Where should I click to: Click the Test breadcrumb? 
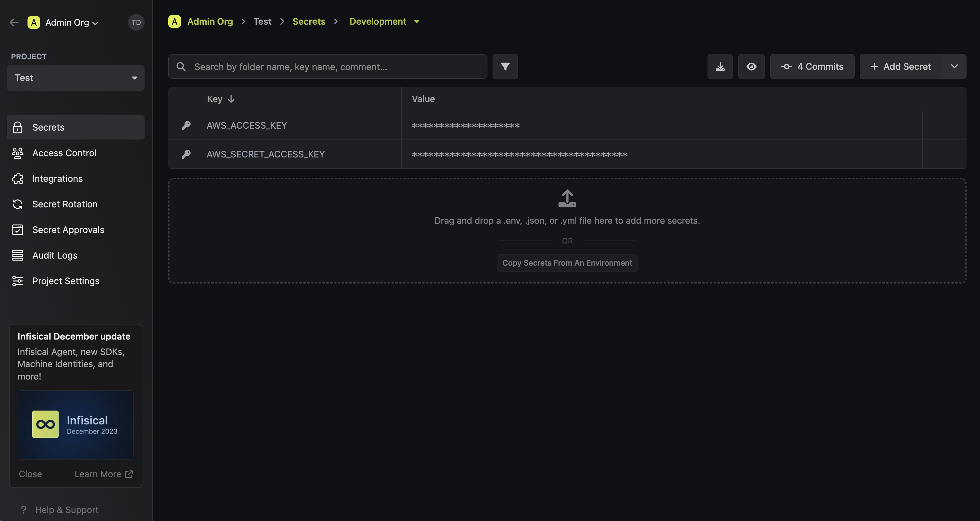[x=262, y=22]
